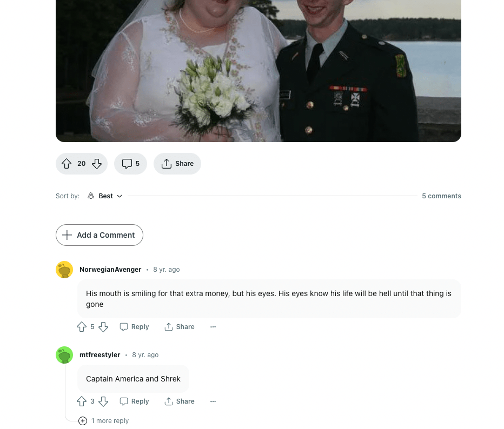Open NorwegianAvenger's user profile
Screen dimensions: 504x429
pyautogui.click(x=110, y=270)
